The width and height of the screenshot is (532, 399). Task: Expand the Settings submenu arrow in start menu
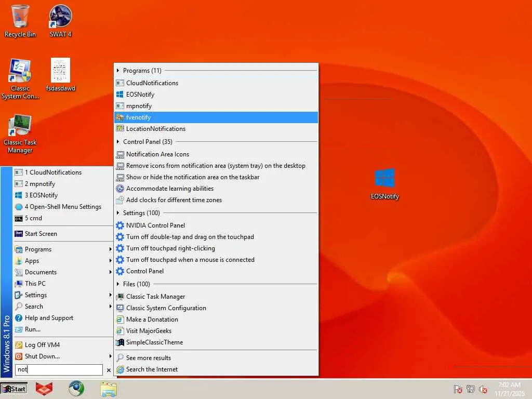[x=110, y=295]
